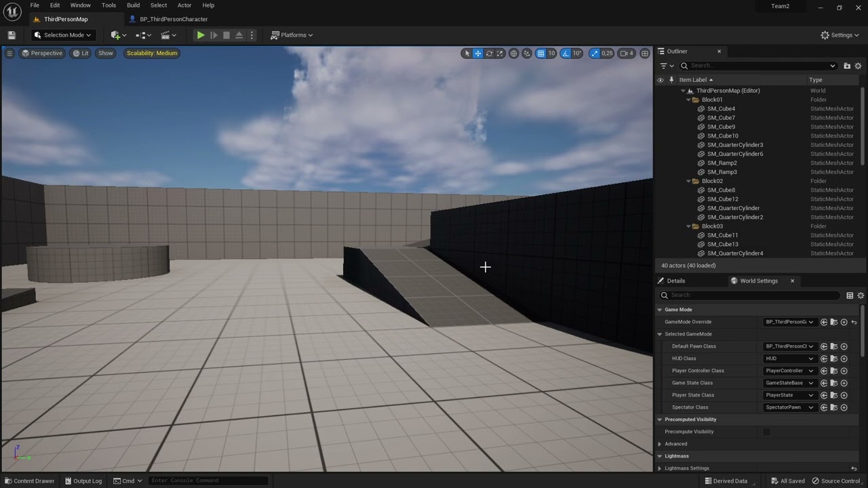
Task: Save the current level with the floppy disk icon
Action: (12, 35)
